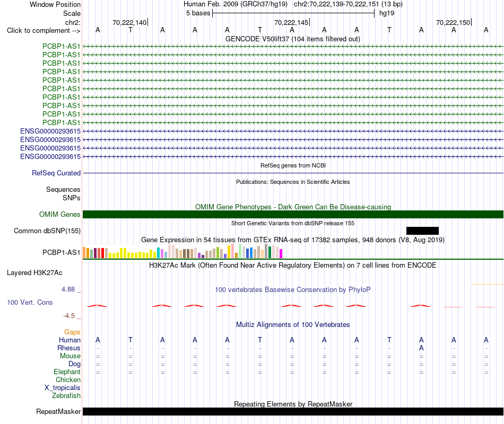This screenshot has width=504, height=424.
Task: Open "Multiz Alignments of 100 Vertebrates" title
Action: (293, 325)
